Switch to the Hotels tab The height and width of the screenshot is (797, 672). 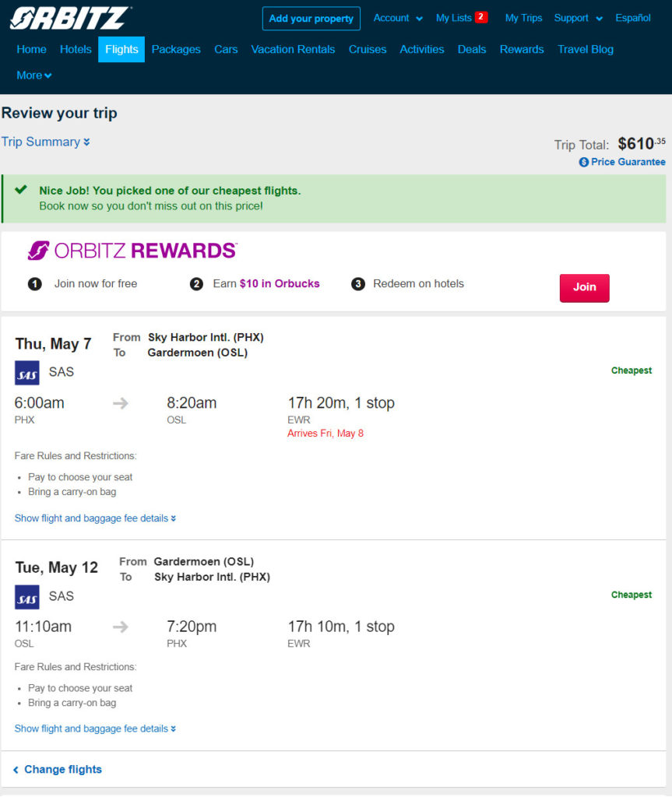[x=76, y=49]
